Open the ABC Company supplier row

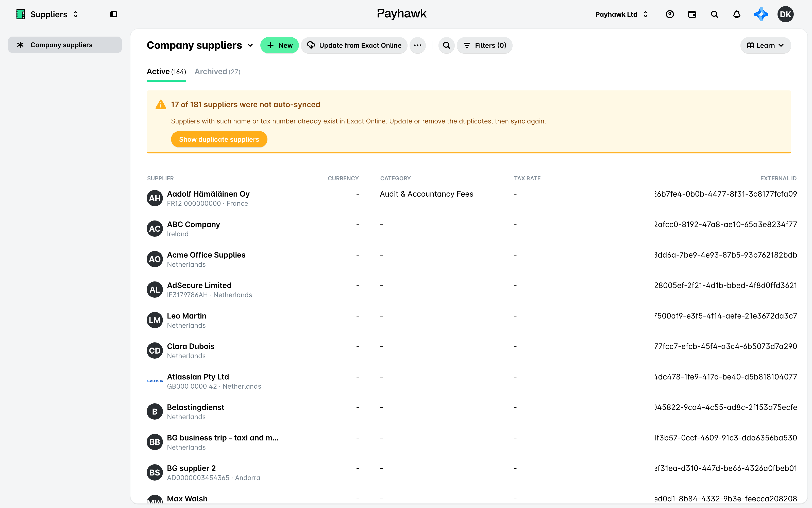pos(471,229)
